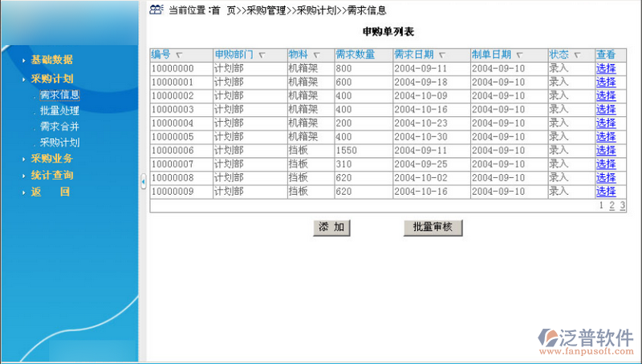642x364 pixels.
Task: Go to page 2 of list
Action: [612, 206]
